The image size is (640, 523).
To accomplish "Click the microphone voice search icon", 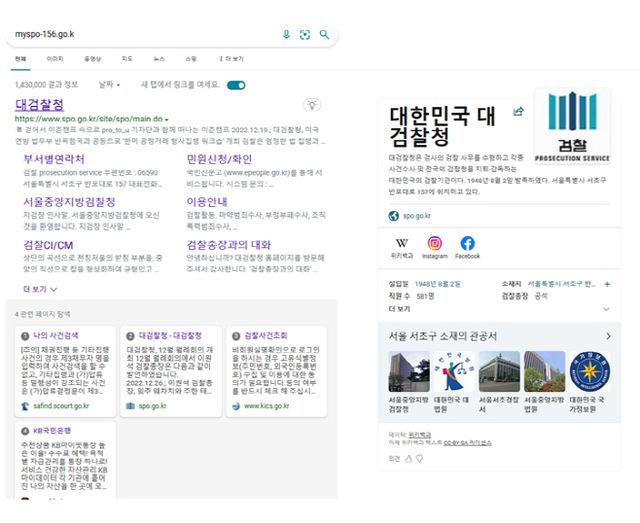I will [x=286, y=35].
